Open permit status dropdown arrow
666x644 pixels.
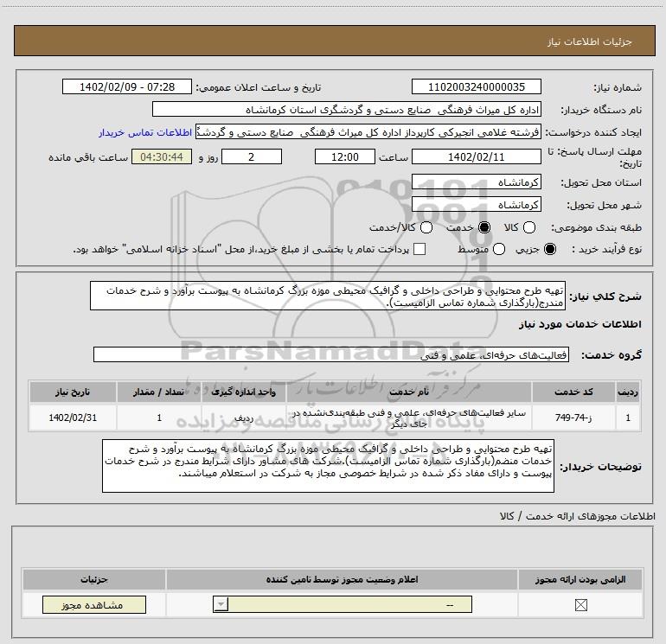221,604
